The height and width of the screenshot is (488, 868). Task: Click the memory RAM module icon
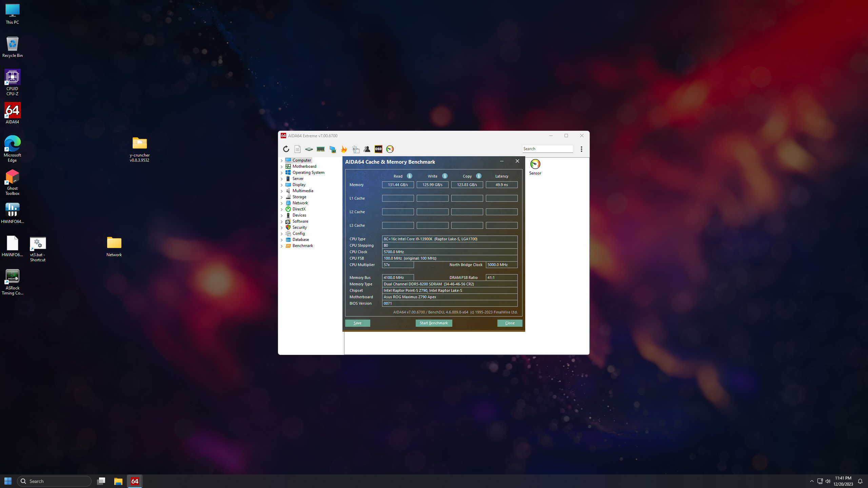click(x=320, y=149)
